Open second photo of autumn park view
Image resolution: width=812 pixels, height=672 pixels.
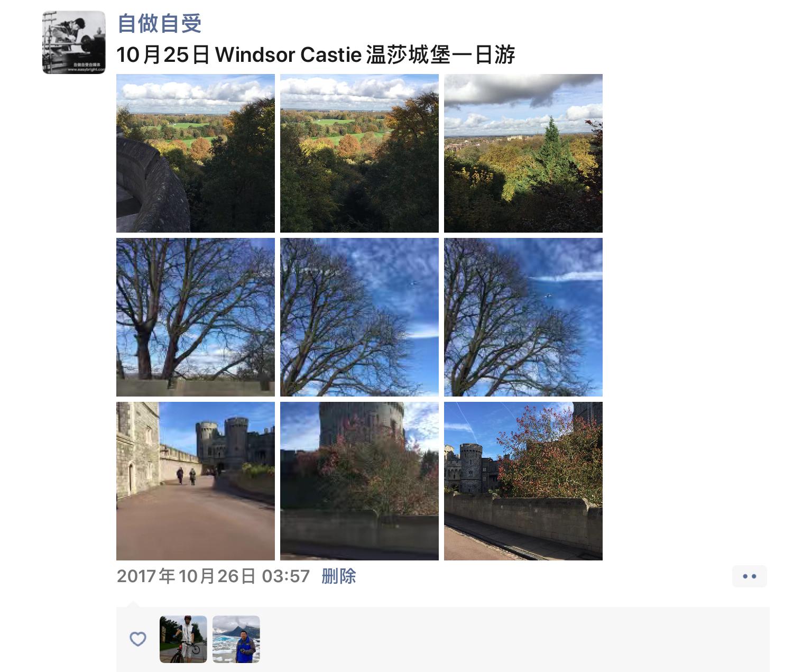pos(359,153)
